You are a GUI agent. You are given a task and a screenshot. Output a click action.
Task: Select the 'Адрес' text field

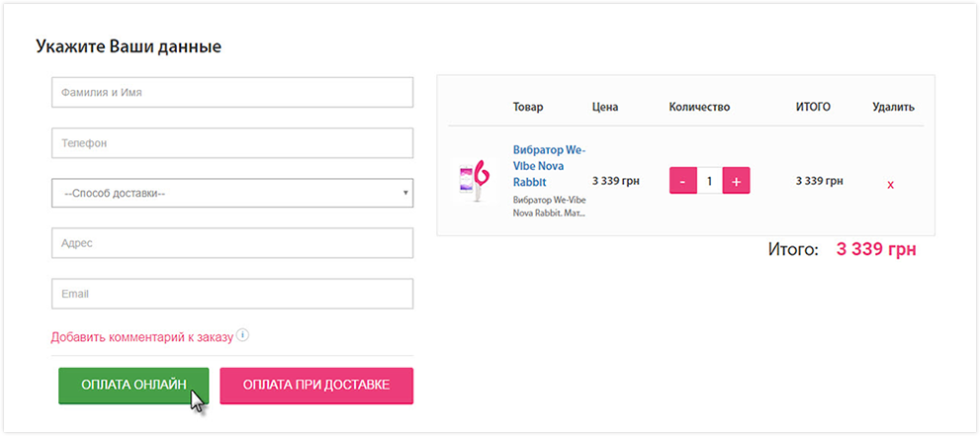point(232,242)
